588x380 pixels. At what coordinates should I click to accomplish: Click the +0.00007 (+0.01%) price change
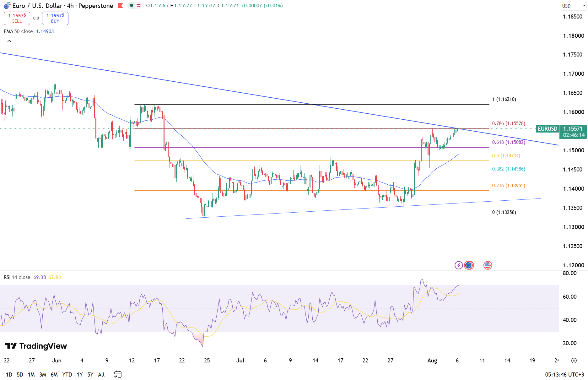[x=262, y=6]
